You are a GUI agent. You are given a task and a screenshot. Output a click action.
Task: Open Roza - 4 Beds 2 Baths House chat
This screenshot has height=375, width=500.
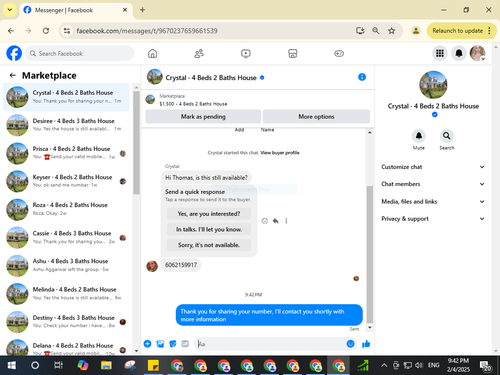pos(67,209)
